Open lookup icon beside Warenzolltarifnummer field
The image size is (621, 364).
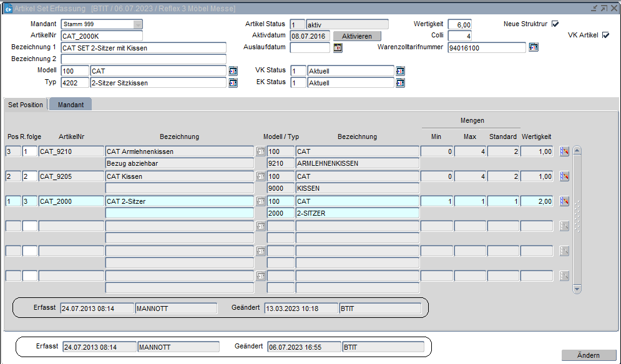pos(533,47)
